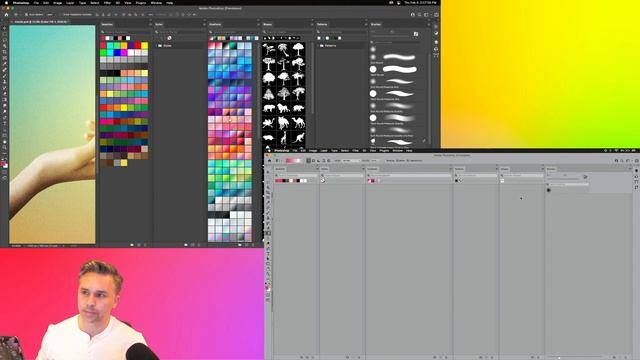Image resolution: width=640 pixels, height=360 pixels.
Task: Pick lion shape in dark Shapes panel
Action: click(283, 108)
